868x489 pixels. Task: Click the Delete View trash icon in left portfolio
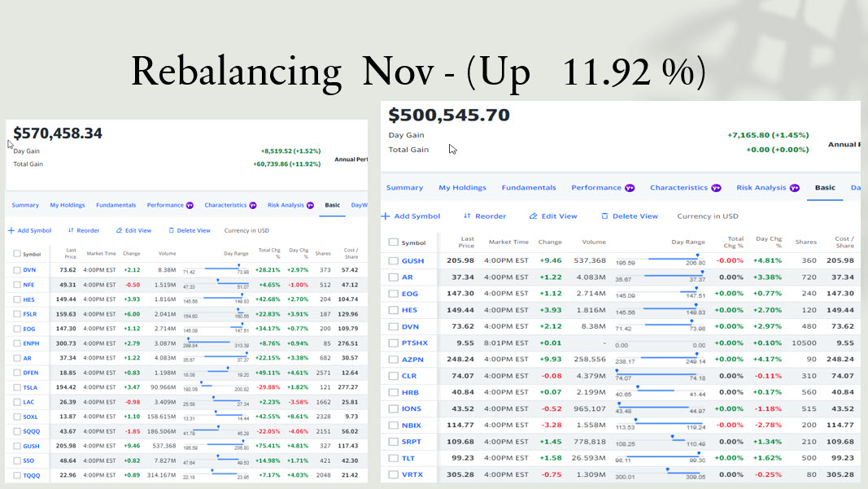point(171,230)
